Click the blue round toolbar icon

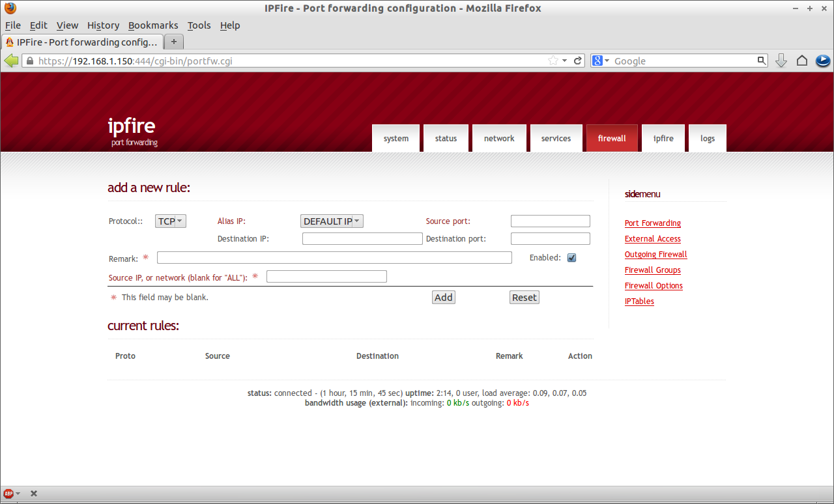pos(823,61)
